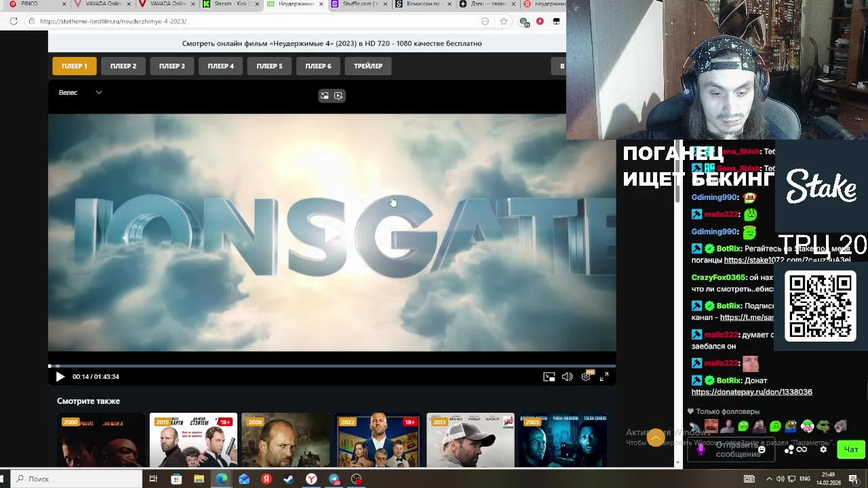Viewport: 868px width, 488px height.
Task: Open Yandex Browser from the taskbar
Action: click(x=311, y=479)
